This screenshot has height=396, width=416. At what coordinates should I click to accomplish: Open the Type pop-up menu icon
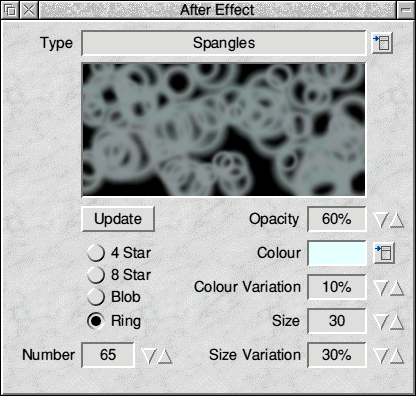coord(383,43)
